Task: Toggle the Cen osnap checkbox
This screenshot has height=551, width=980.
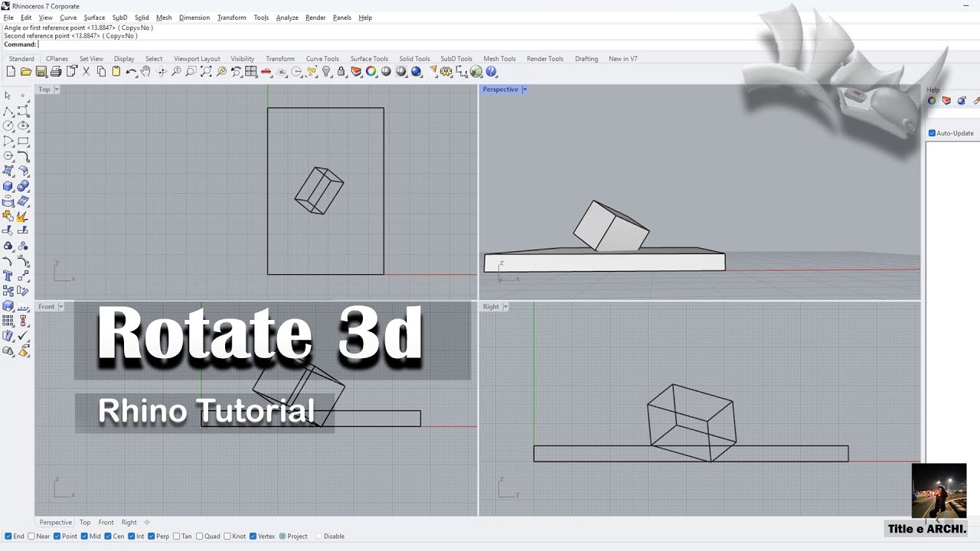Action: tap(108, 536)
